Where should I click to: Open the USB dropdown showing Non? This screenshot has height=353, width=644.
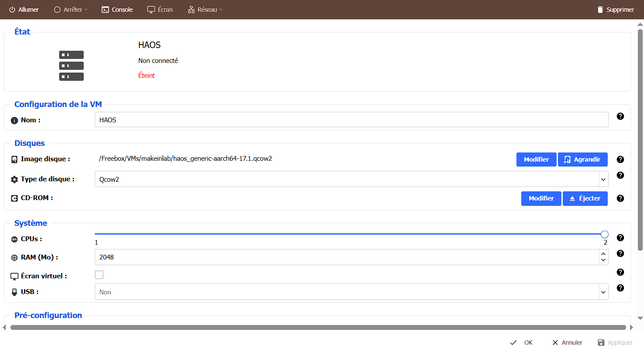click(351, 292)
